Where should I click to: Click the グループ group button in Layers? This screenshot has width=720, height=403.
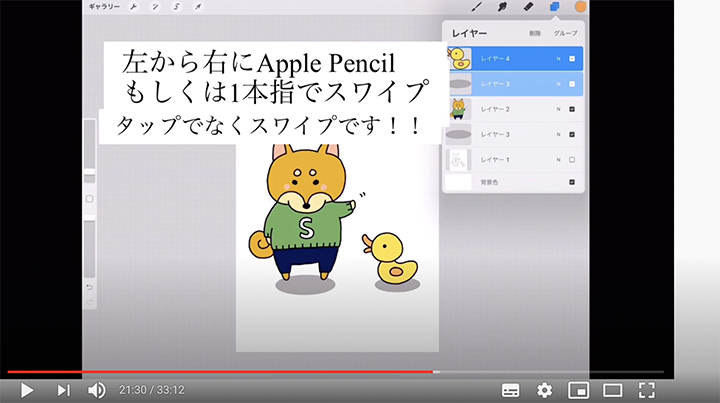click(566, 33)
